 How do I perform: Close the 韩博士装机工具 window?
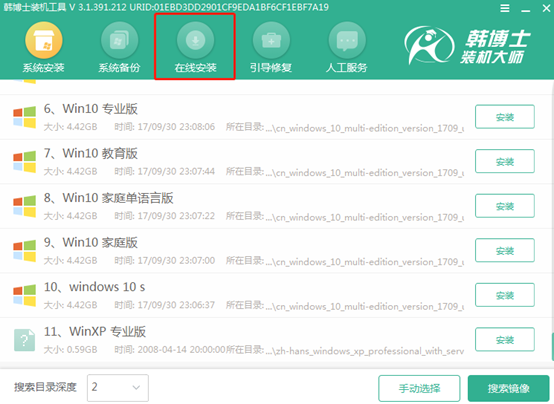[546, 8]
